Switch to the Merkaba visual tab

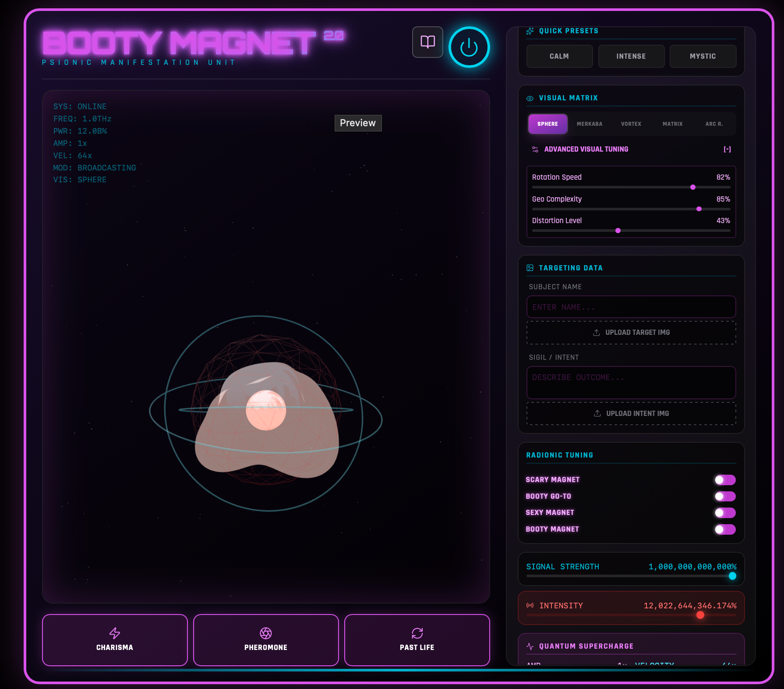click(x=590, y=124)
